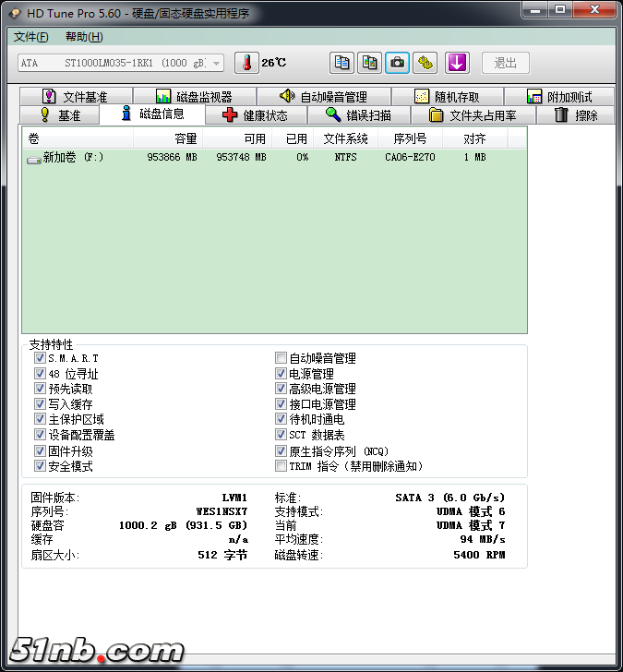Image resolution: width=623 pixels, height=672 pixels.
Task: Click the 容量 column header
Action: click(x=186, y=138)
